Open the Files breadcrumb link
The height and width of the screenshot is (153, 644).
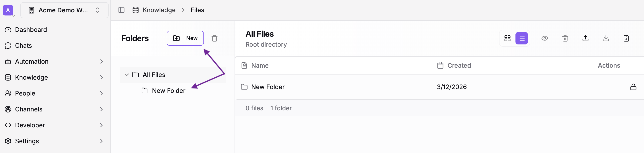point(197,10)
